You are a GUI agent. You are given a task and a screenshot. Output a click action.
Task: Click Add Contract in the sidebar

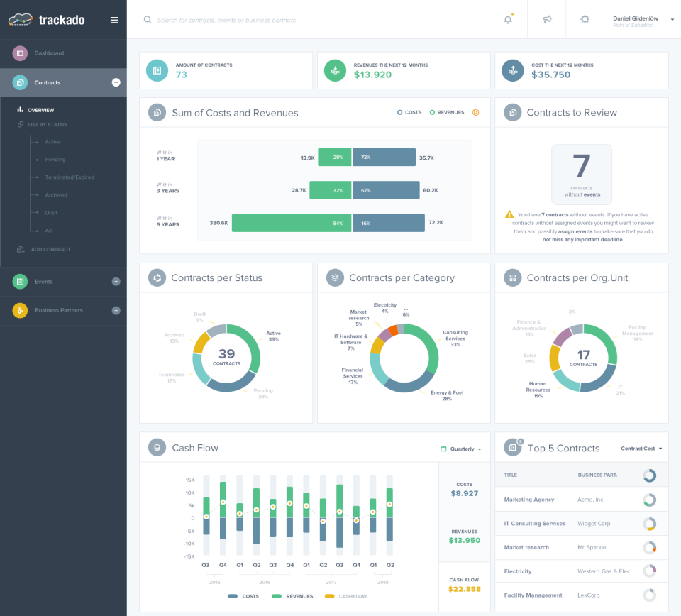coord(50,249)
